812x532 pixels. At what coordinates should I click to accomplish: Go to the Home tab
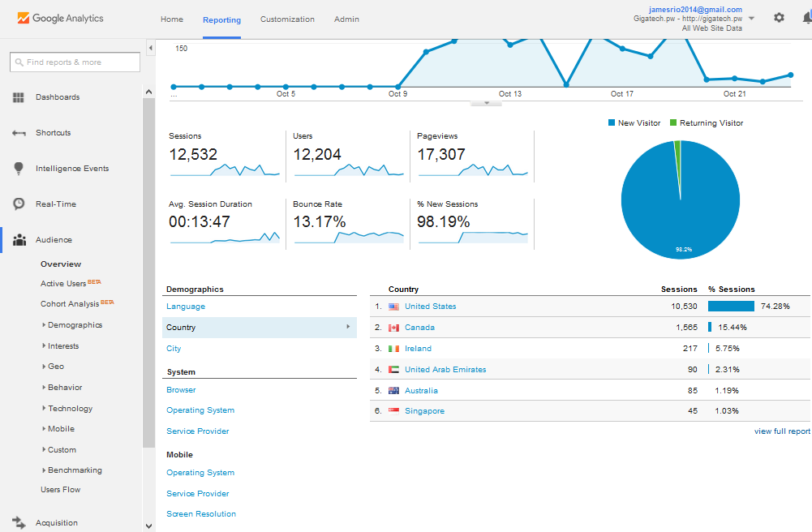coord(172,19)
